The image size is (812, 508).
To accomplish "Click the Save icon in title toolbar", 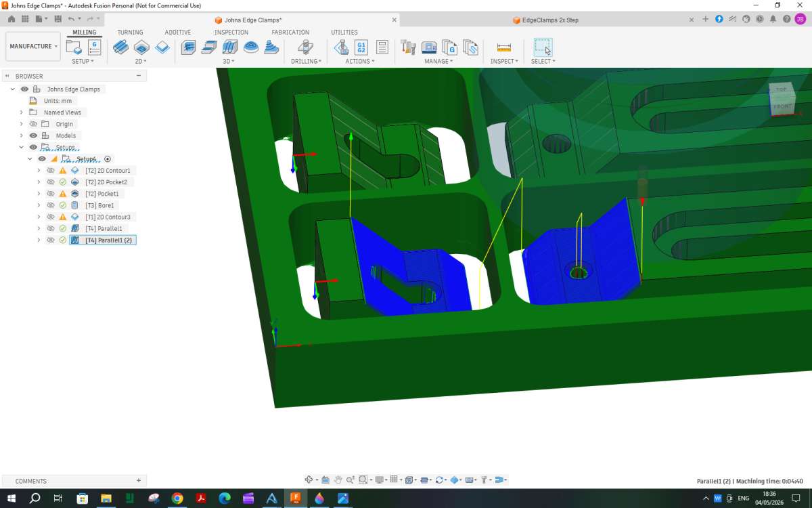I will [x=58, y=19].
